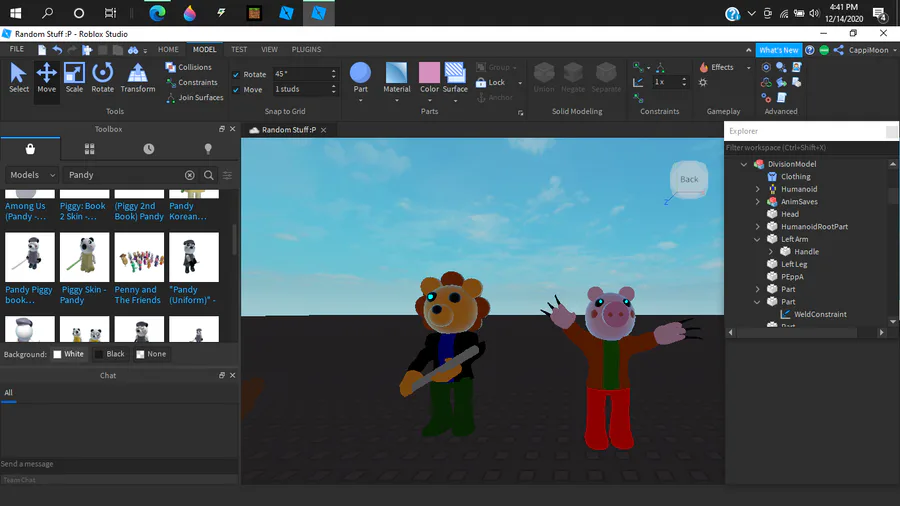Open the Material dropdown arrow
Viewport: 900px width, 506px height.
pyautogui.click(x=397, y=101)
